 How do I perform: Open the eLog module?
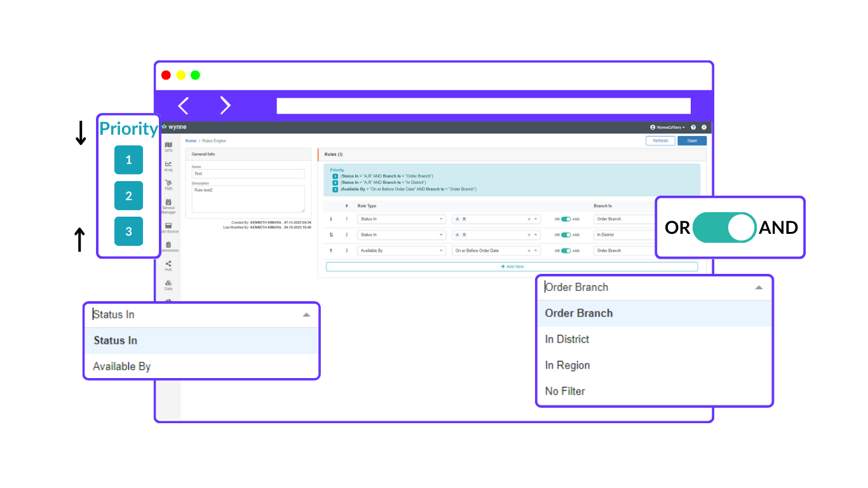point(168,166)
